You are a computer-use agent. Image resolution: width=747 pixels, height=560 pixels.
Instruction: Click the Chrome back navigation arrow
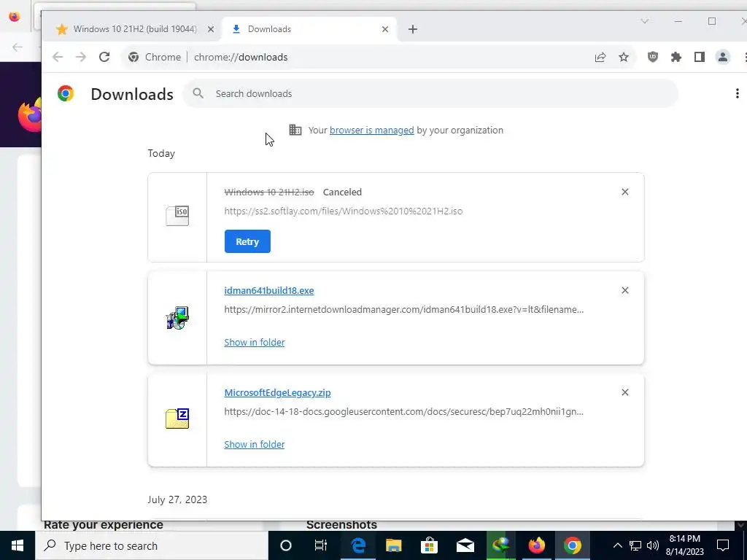pyautogui.click(x=58, y=57)
